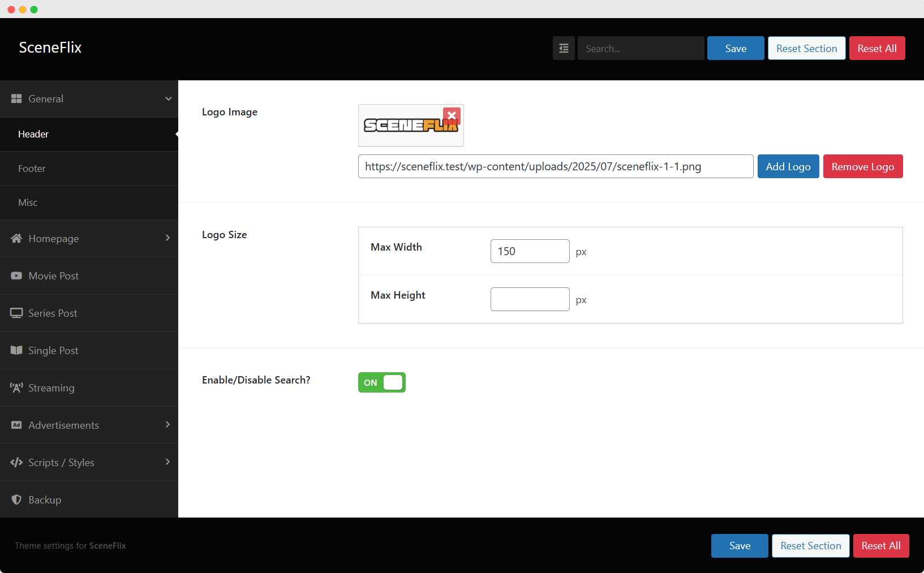Open the Misc settings submenu
924x573 pixels.
(x=89, y=203)
